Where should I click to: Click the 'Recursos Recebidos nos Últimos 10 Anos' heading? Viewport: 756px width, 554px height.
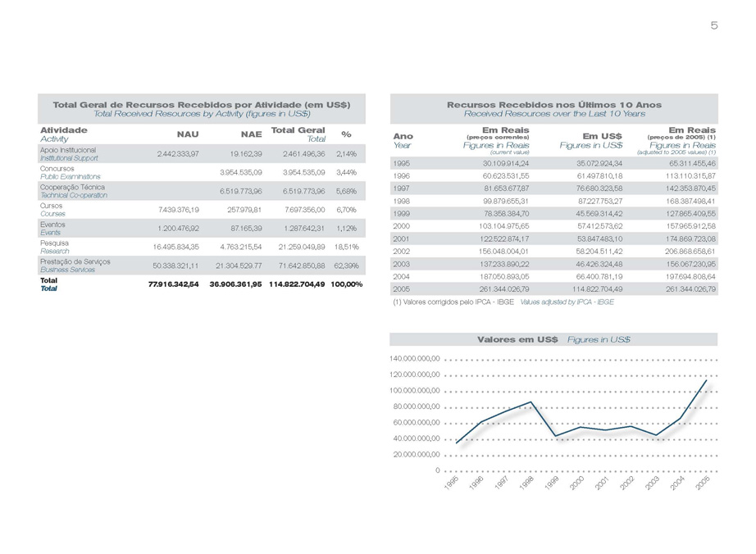click(553, 105)
